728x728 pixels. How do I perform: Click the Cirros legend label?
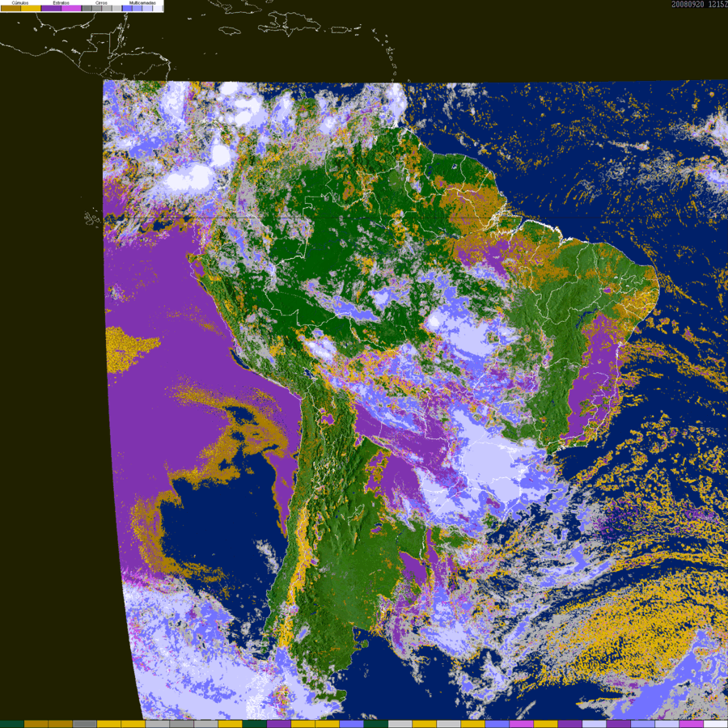101,2
